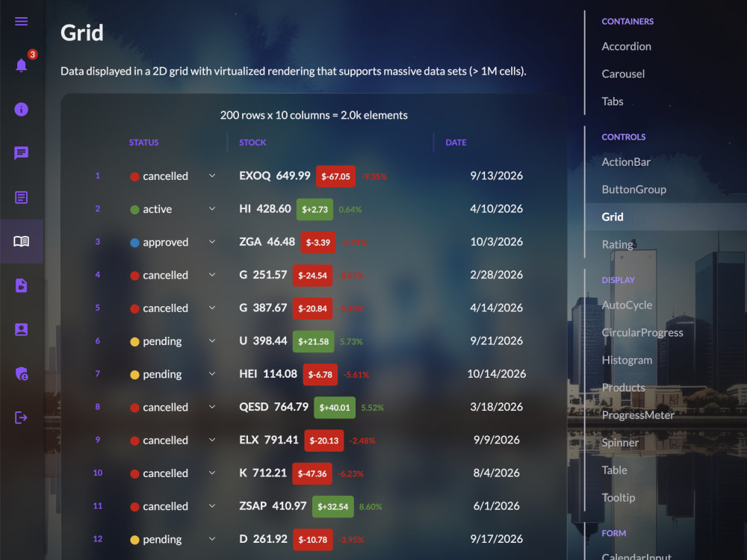
Task: Expand status dropdown in row 1
Action: [x=212, y=175]
